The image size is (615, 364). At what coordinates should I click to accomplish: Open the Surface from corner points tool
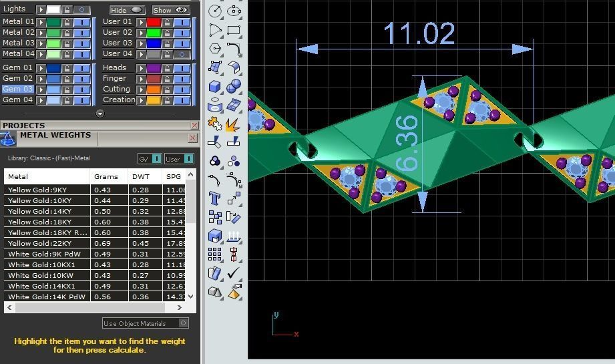point(215,67)
